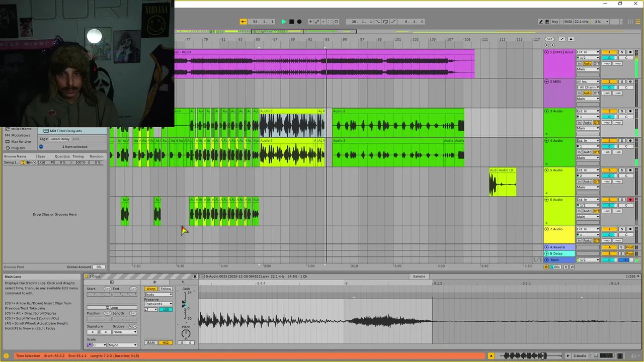
Task: Solo track 3 Audio with S button
Action: [622, 111]
